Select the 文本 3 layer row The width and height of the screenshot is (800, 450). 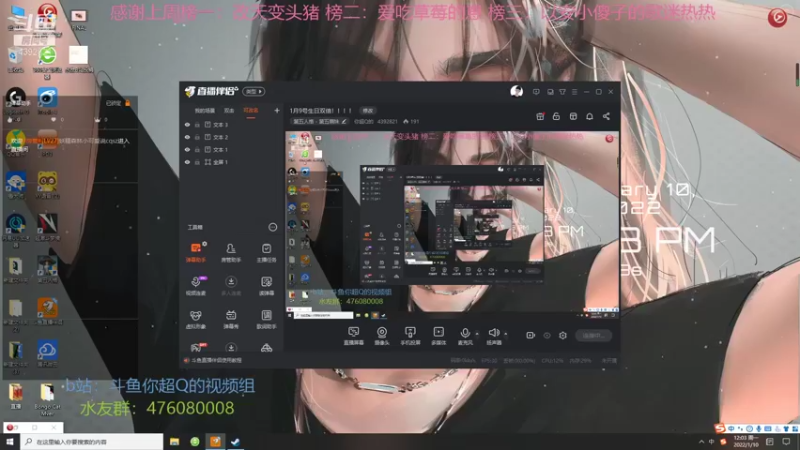(232, 124)
